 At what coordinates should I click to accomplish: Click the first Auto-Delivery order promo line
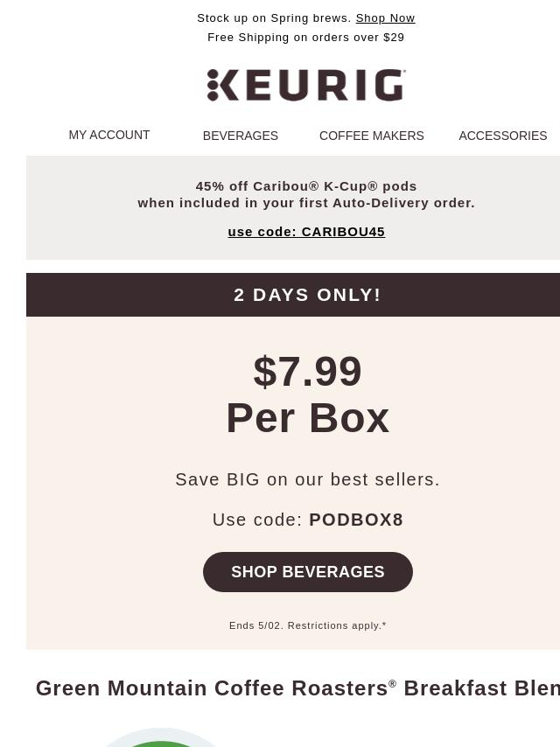pos(306,203)
